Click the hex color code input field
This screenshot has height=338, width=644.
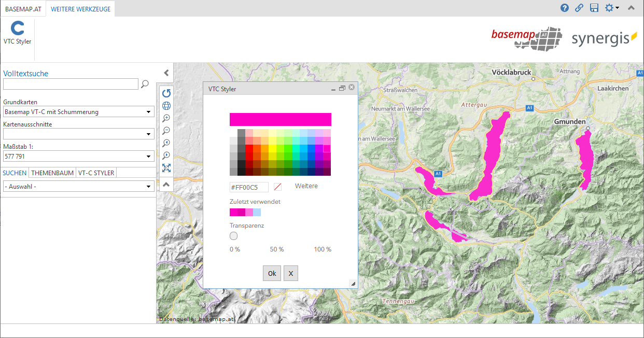click(249, 187)
